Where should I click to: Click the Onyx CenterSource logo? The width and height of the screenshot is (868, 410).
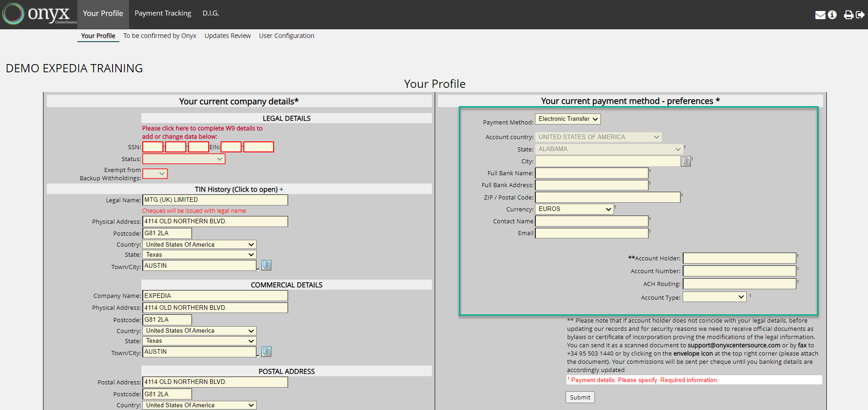tap(39, 14)
